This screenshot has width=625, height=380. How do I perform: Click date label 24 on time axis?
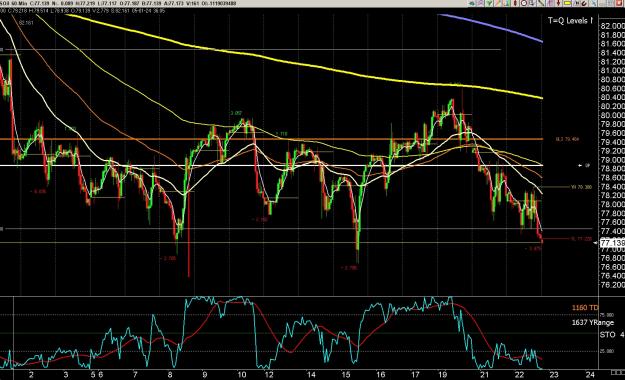coord(590,374)
